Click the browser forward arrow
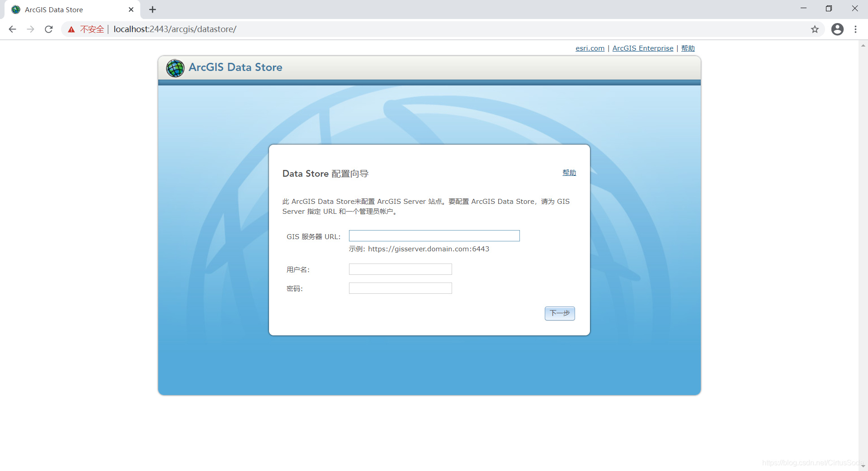 click(x=30, y=29)
